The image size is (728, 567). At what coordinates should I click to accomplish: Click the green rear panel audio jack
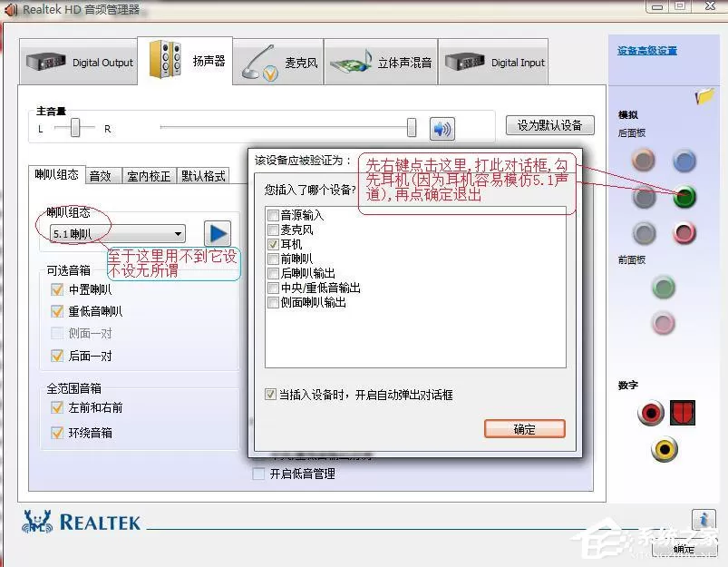tap(684, 196)
